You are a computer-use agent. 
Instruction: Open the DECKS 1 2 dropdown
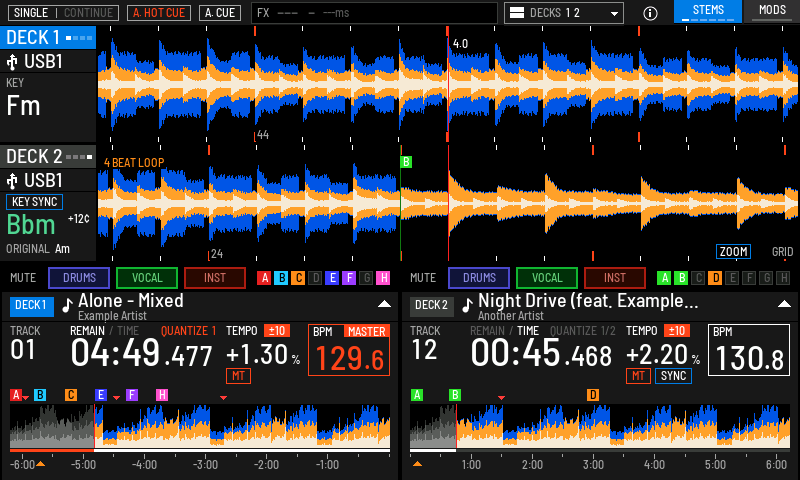tap(564, 13)
